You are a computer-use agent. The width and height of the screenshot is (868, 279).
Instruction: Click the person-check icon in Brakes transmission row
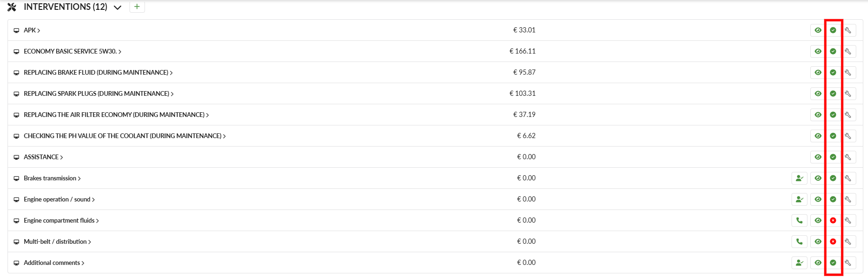[x=799, y=178]
